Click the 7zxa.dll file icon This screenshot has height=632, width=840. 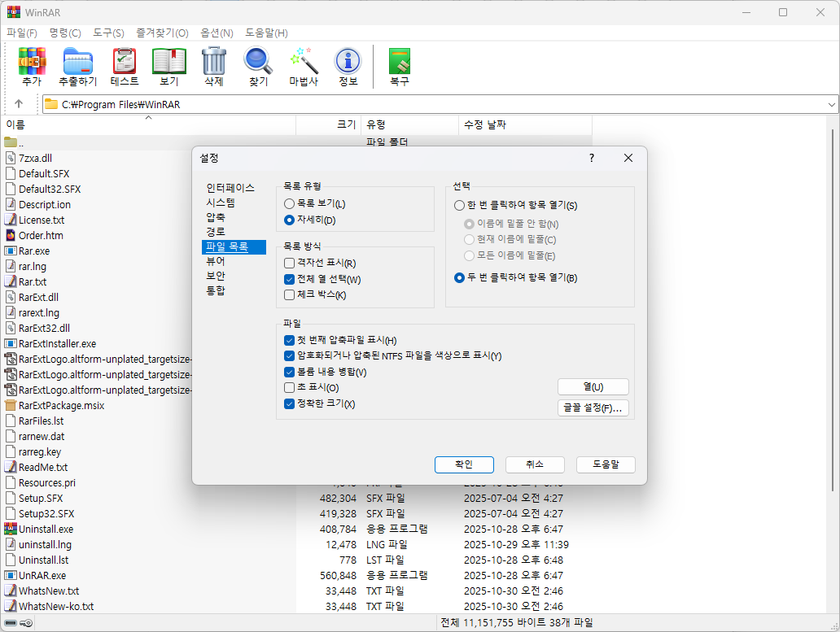click(x=11, y=158)
